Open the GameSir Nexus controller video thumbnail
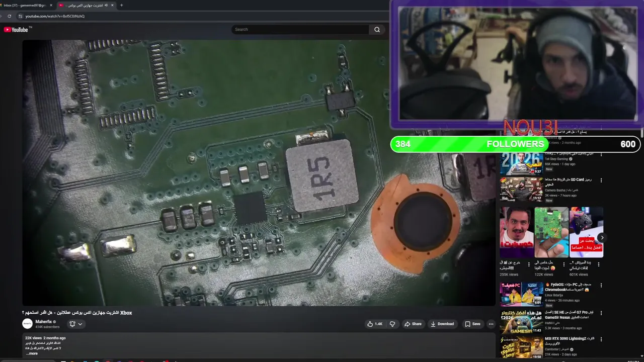Screen dimensions: 644x362 click(521, 322)
